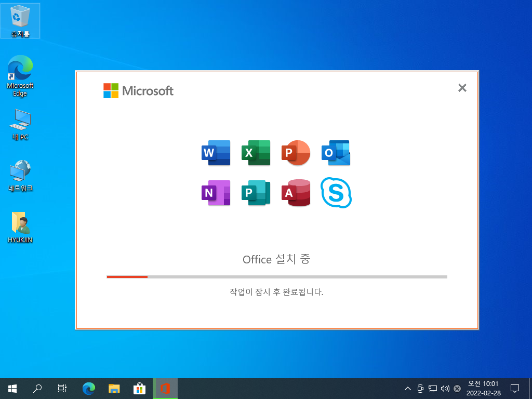Screen dimensions: 532x399
Task: Click the PowerPoint icon in installer
Action: tap(296, 153)
